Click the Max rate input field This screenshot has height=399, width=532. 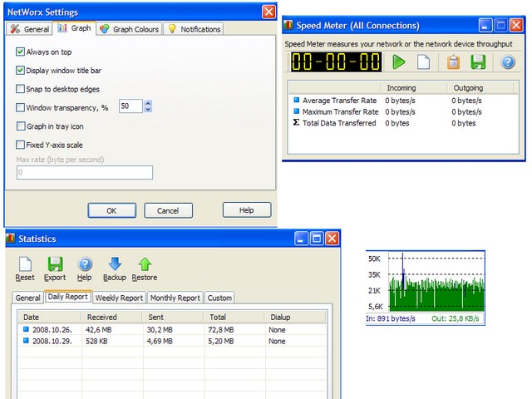click(85, 172)
